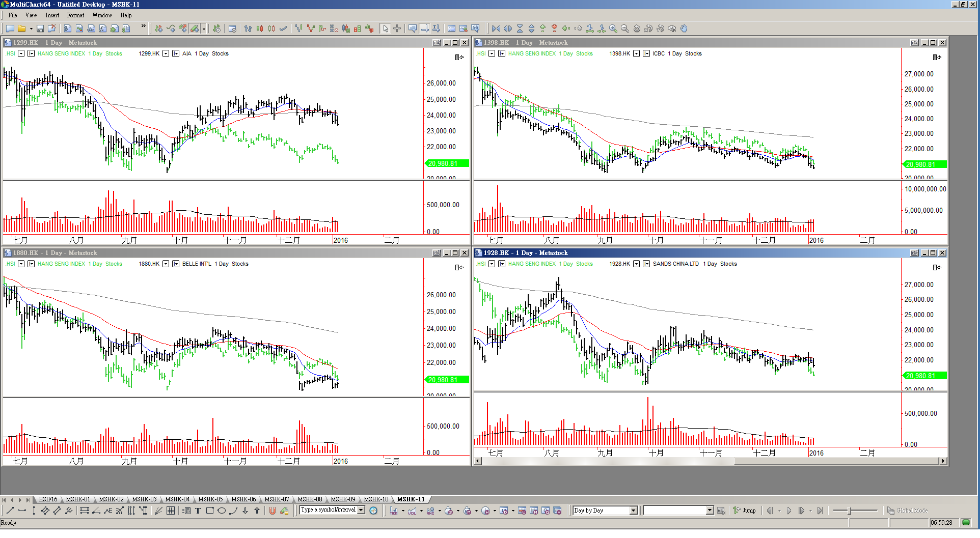
Task: Click the Zoom In magnifier icon
Action: point(613,29)
